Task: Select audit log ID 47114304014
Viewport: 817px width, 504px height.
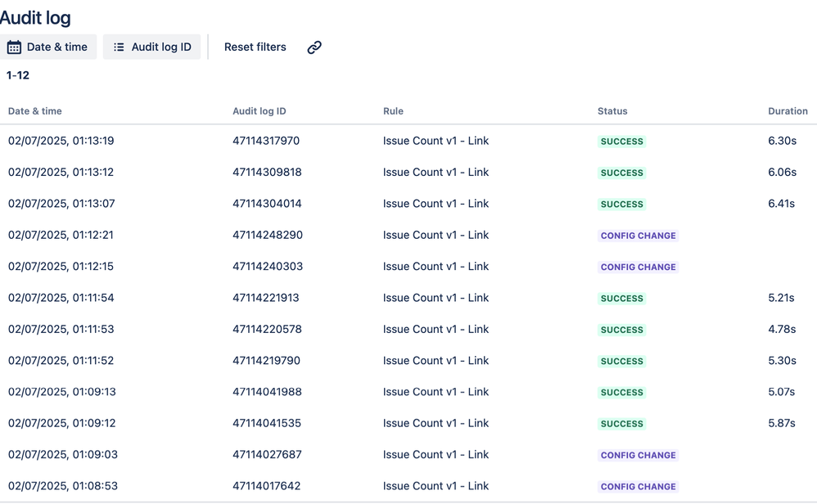Action: tap(267, 204)
